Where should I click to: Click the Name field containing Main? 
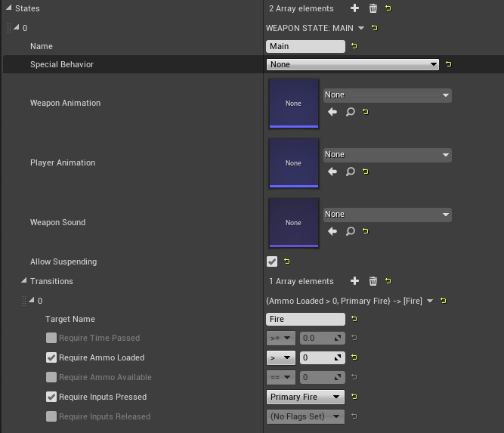(305, 46)
